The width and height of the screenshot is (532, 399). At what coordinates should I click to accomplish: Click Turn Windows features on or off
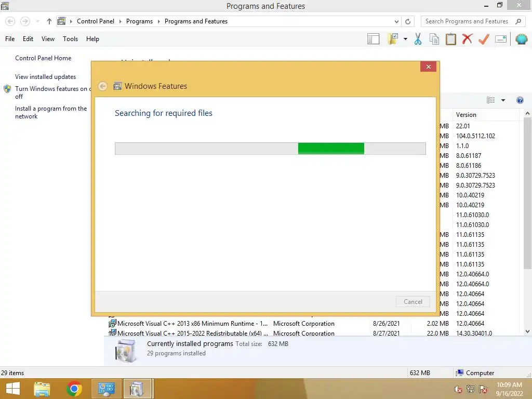pyautogui.click(x=53, y=92)
